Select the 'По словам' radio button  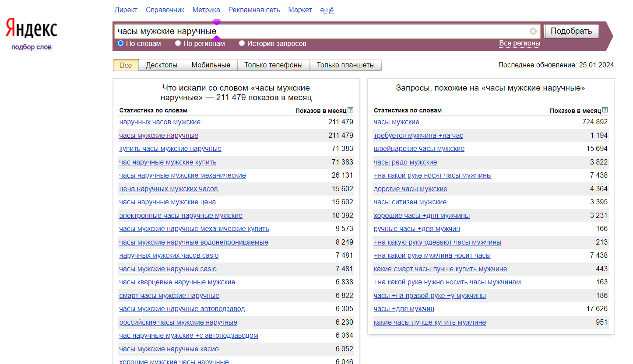coord(121,43)
